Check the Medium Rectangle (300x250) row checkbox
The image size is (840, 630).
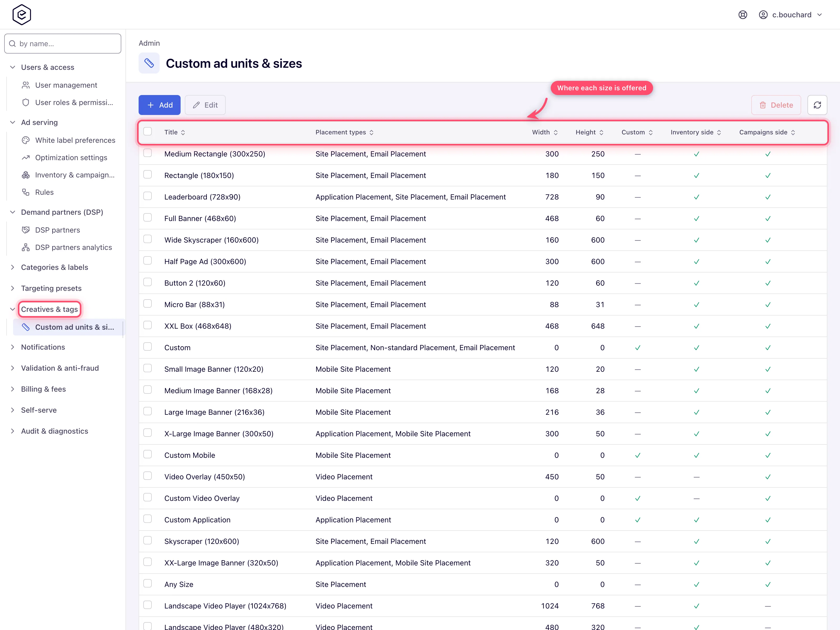148,153
